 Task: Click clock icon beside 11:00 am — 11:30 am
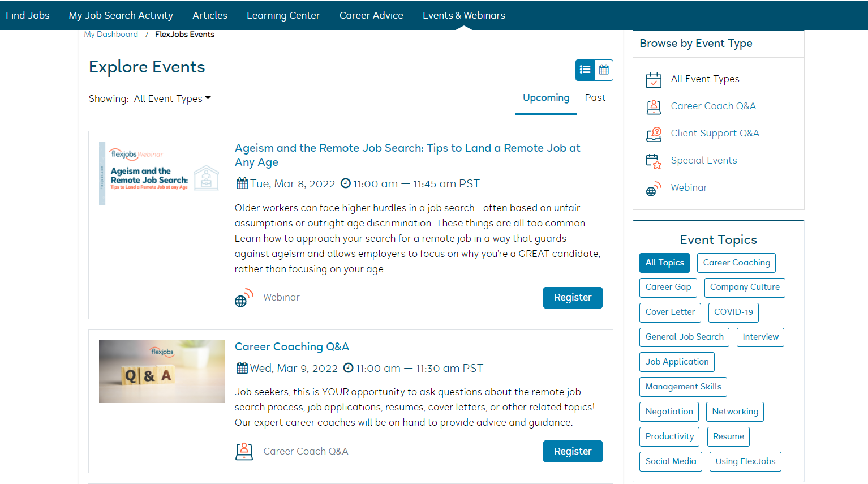(x=349, y=368)
